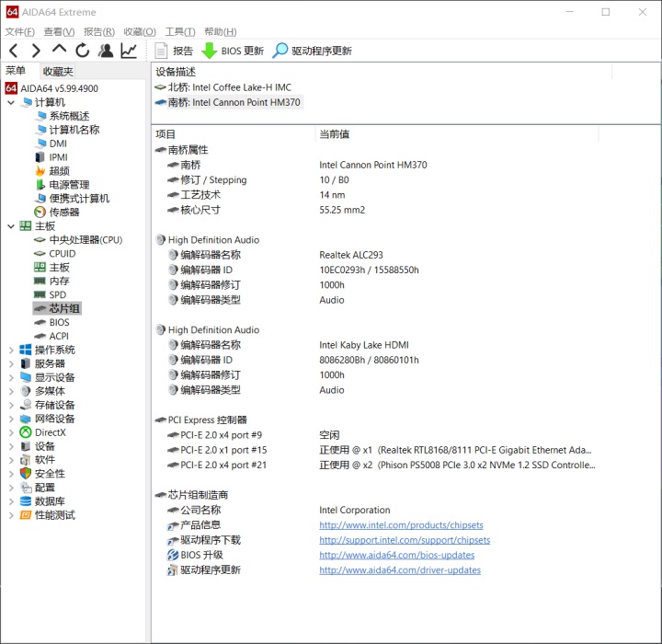Click the 报告 report button

pos(174,51)
